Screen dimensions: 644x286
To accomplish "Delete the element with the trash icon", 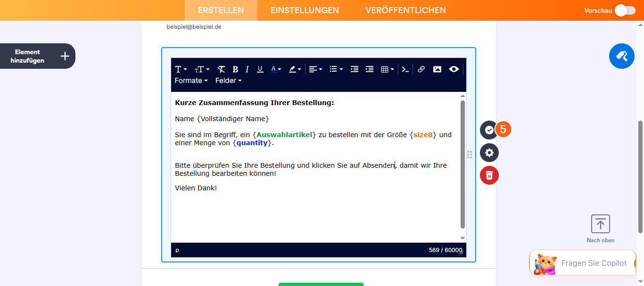I will click(489, 175).
